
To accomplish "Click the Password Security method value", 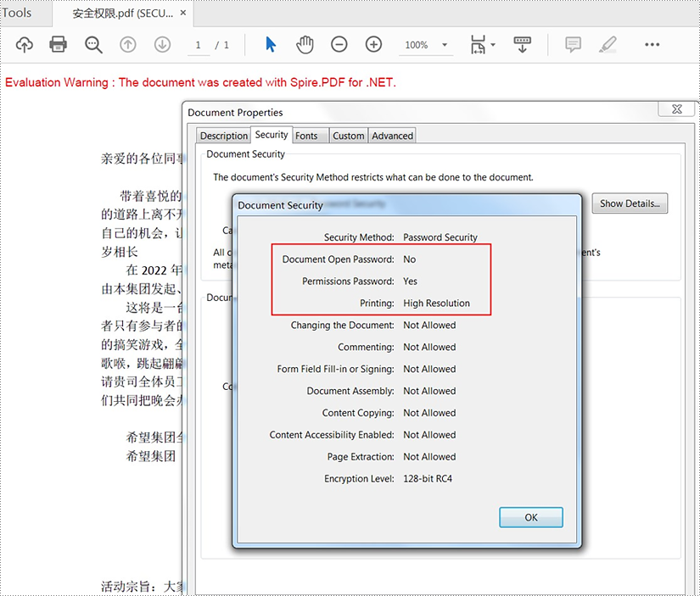I will point(440,237).
